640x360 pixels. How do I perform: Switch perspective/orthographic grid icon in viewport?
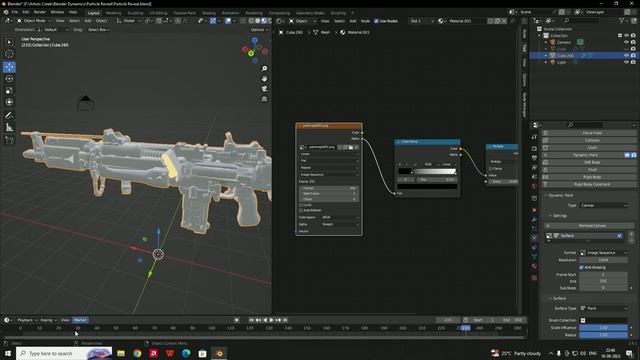[264, 99]
